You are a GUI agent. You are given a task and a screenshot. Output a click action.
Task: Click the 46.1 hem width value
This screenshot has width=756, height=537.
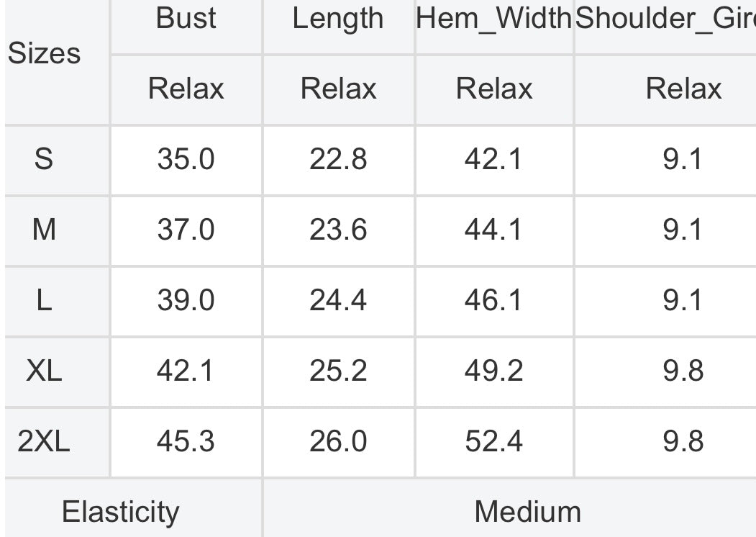click(493, 300)
